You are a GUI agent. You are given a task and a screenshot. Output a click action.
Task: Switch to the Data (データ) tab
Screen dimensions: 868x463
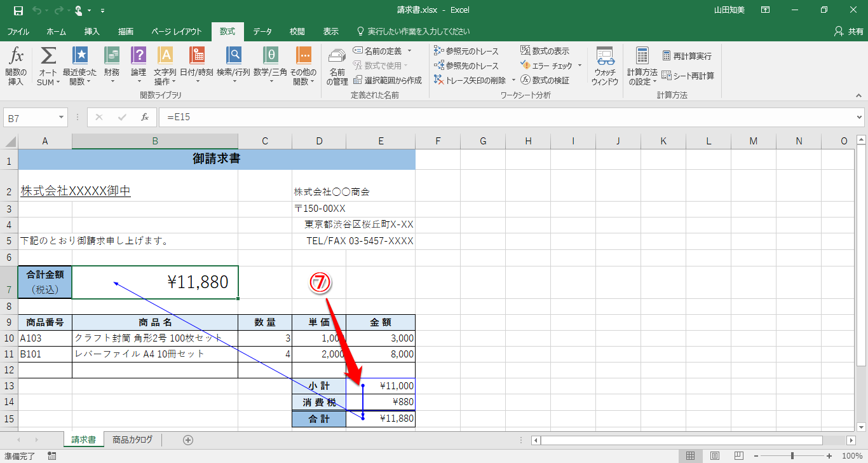point(262,31)
